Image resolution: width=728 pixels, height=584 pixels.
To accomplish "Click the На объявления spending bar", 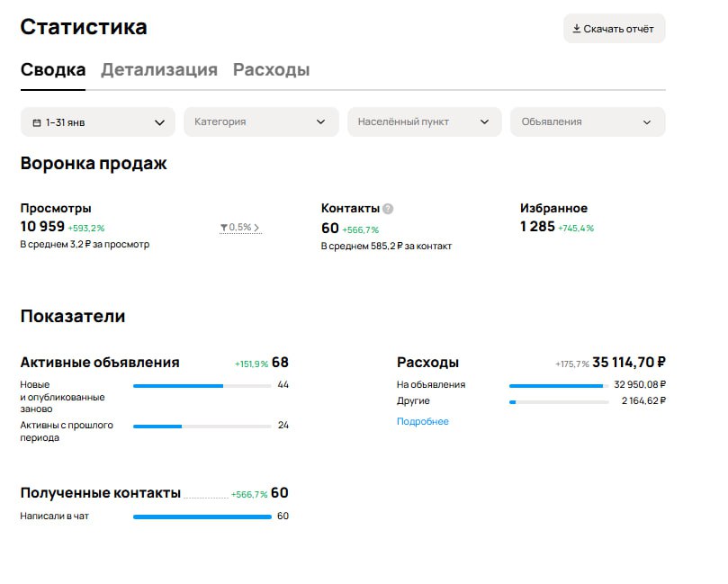I will pyautogui.click(x=558, y=384).
